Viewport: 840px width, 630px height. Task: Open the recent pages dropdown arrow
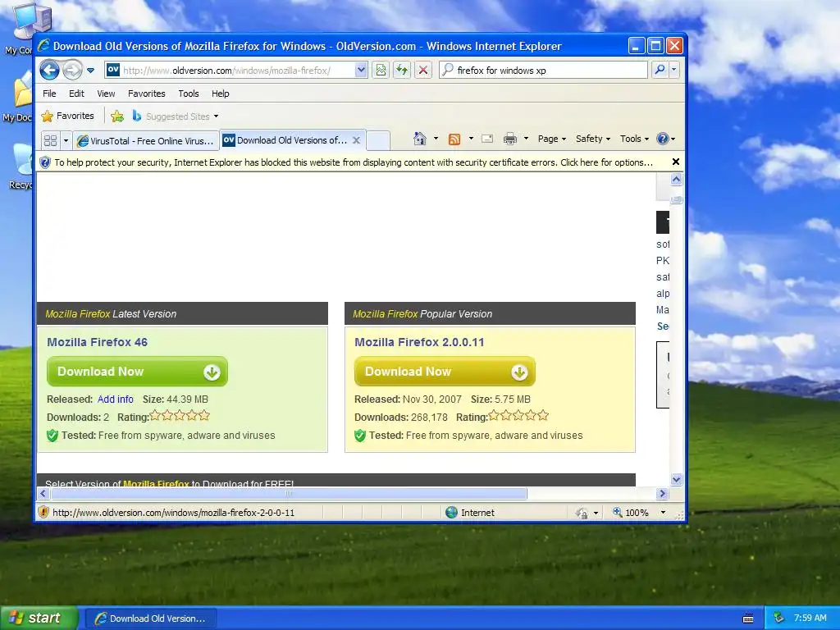(x=90, y=71)
